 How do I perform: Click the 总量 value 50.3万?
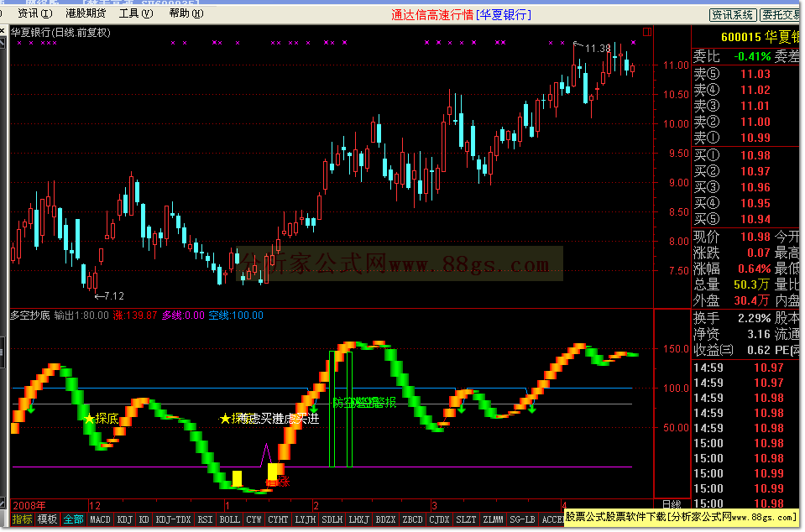[x=751, y=284]
